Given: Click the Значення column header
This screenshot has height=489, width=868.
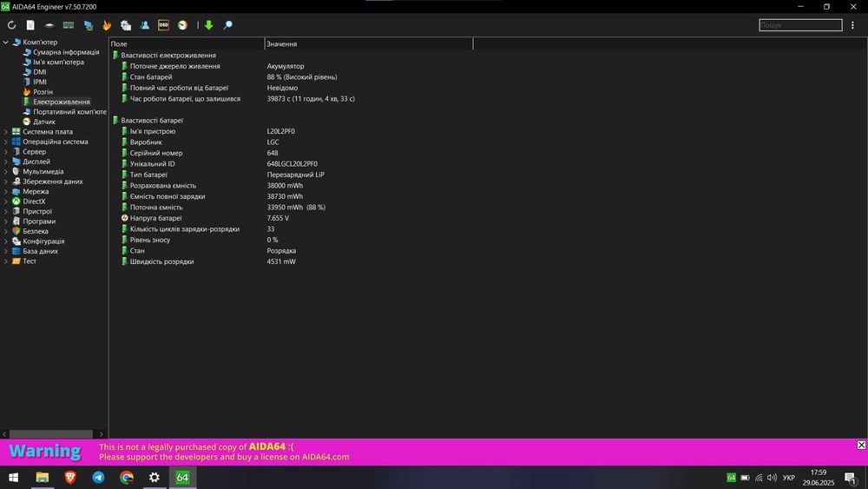Looking at the screenshot, I should pyautogui.click(x=369, y=43).
